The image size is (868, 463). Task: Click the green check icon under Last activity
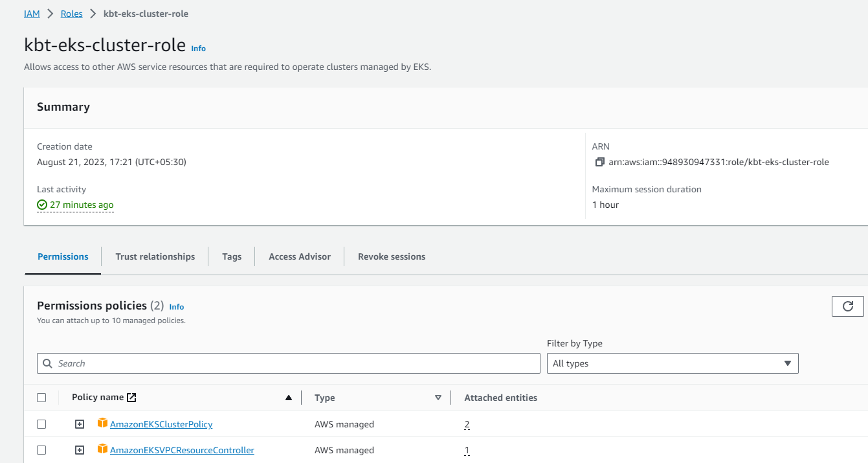click(42, 205)
